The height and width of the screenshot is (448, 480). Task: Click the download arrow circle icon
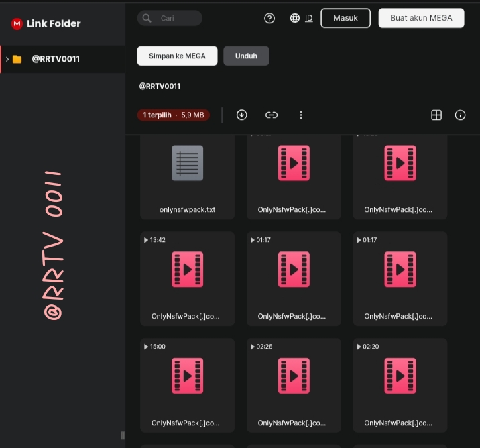coord(242,115)
